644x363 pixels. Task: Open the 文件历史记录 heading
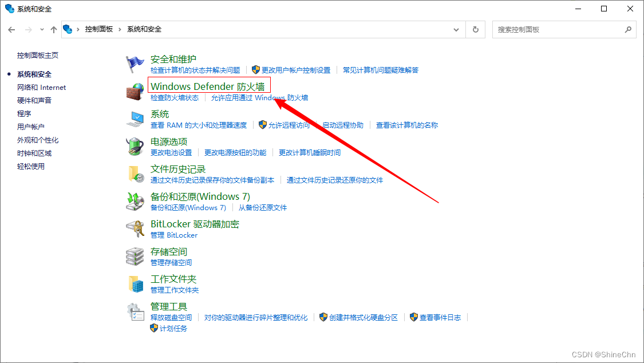[x=178, y=169]
